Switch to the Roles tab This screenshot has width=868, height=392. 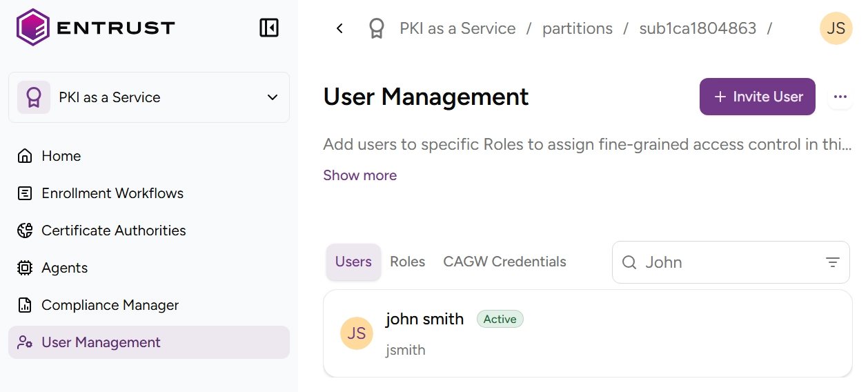pos(408,262)
